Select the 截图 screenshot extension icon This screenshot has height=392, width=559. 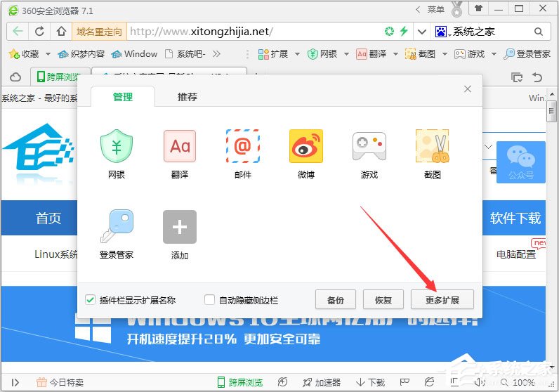pyautogui.click(x=432, y=147)
